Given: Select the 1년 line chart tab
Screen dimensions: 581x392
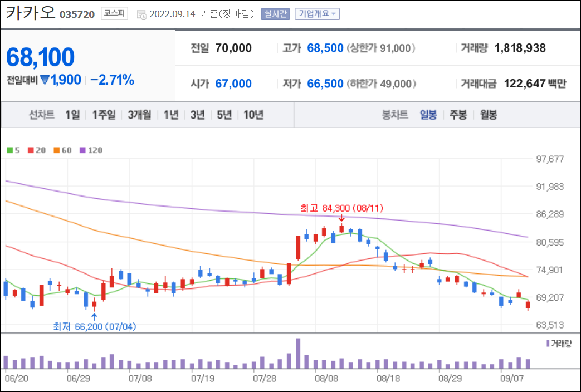Looking at the screenshot, I should [x=171, y=115].
